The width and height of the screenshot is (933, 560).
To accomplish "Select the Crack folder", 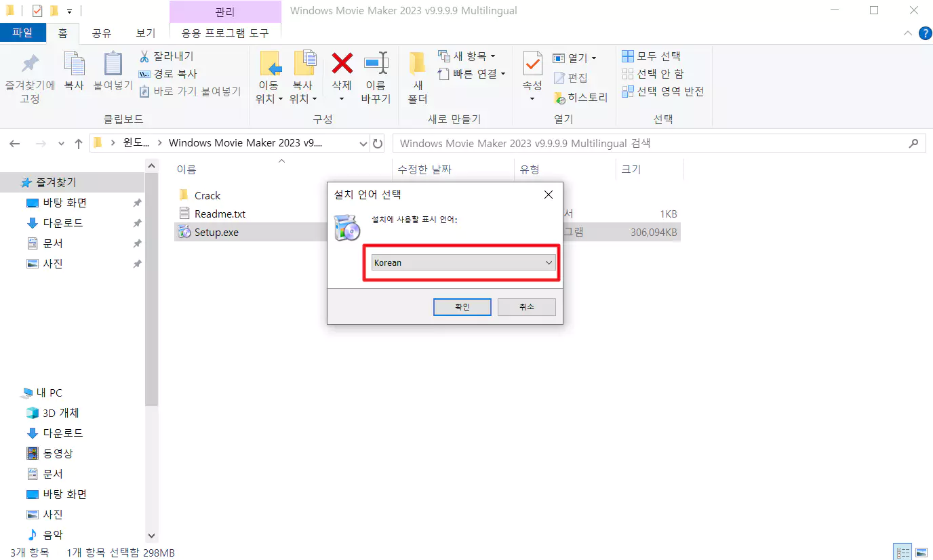I will [x=207, y=195].
